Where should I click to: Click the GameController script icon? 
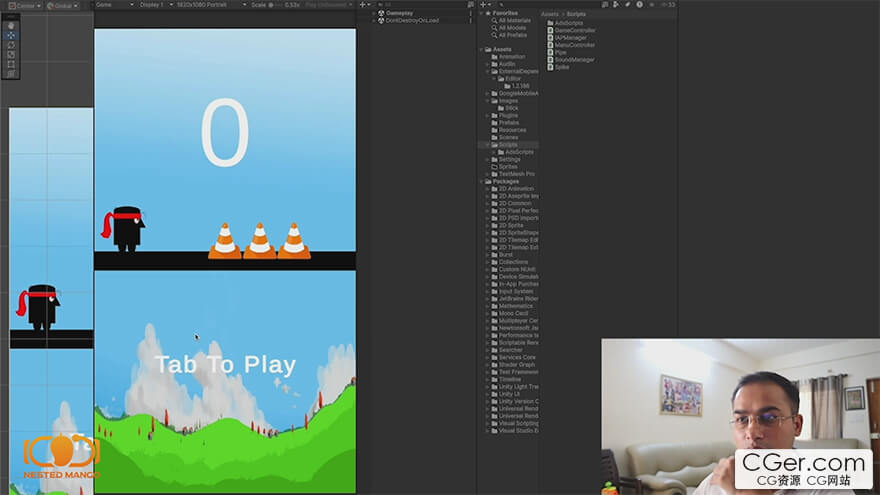pyautogui.click(x=551, y=31)
